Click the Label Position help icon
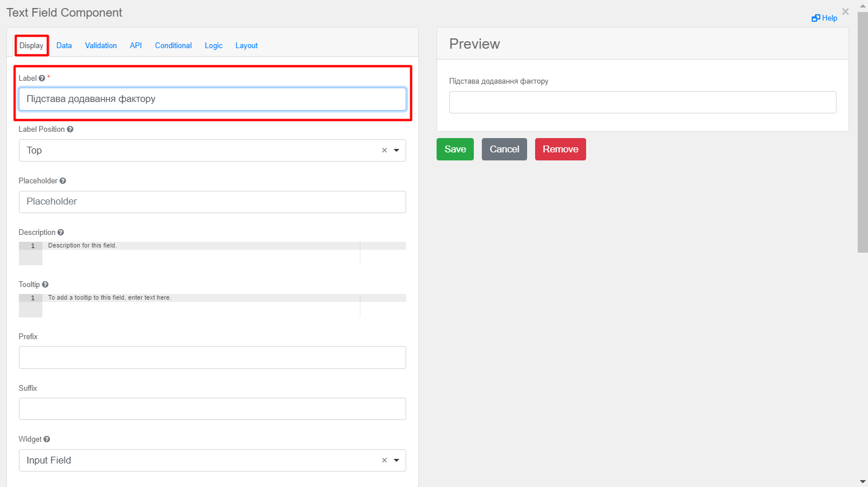Image resolution: width=868 pixels, height=487 pixels. 70,129
